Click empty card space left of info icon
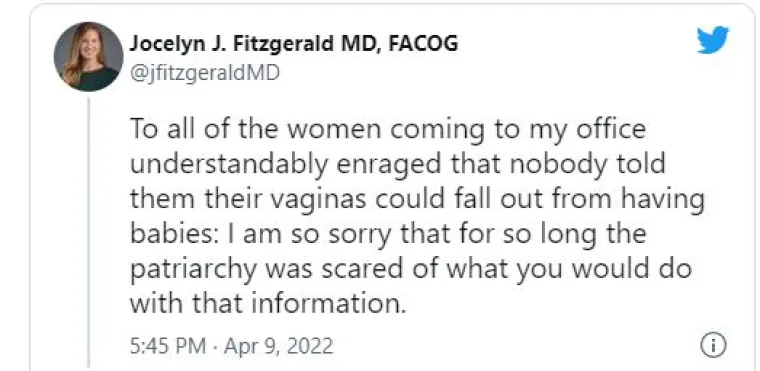This screenshot has height=371, width=760. [x=514, y=346]
